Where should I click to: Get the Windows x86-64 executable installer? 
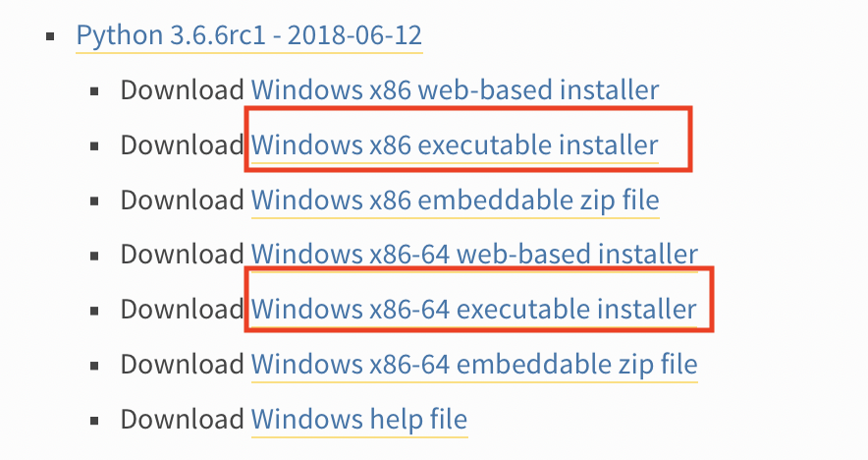pos(474,309)
